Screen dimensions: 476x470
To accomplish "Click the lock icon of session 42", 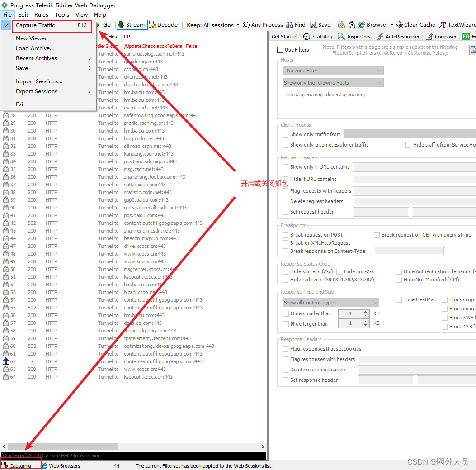I will click(x=6, y=223).
